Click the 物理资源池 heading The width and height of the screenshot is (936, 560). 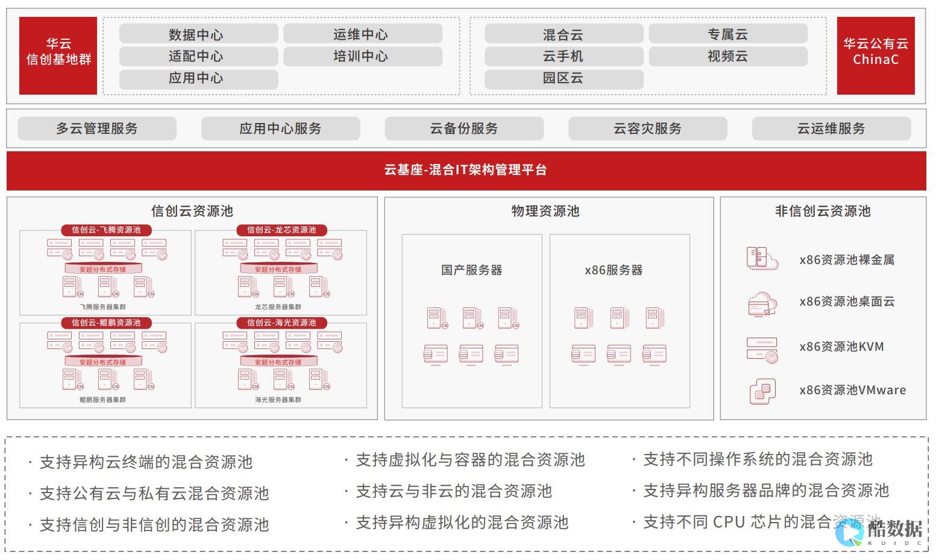pos(545,211)
